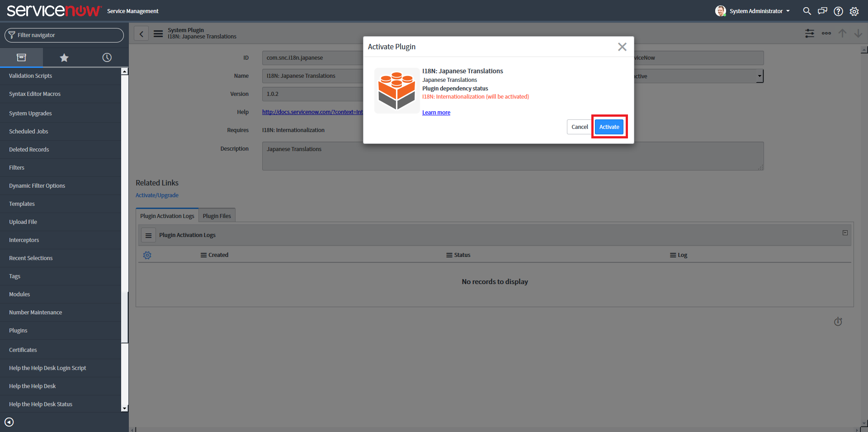
Task: Sort by the Status column header
Action: [x=462, y=255]
